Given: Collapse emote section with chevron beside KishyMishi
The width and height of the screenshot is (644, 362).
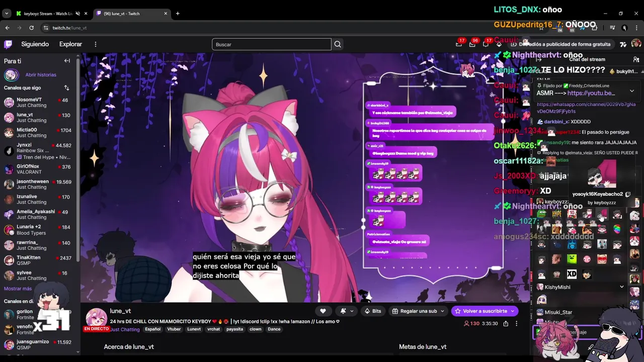Looking at the screenshot, I should tap(622, 287).
